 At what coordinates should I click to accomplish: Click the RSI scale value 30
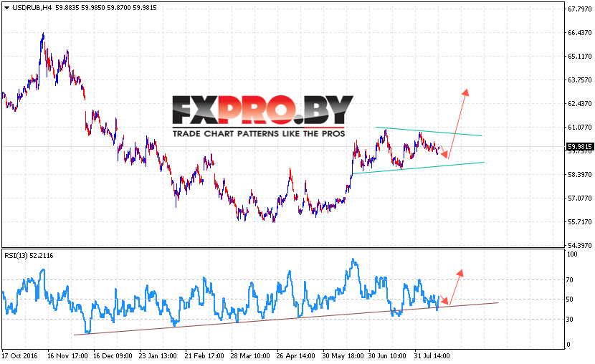click(x=570, y=320)
